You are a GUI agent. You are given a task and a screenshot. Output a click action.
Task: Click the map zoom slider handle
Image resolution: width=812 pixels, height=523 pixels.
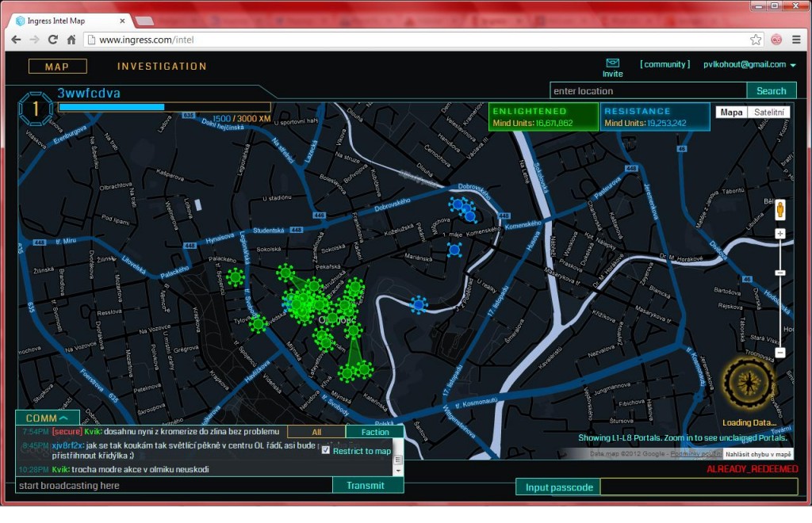(x=780, y=273)
